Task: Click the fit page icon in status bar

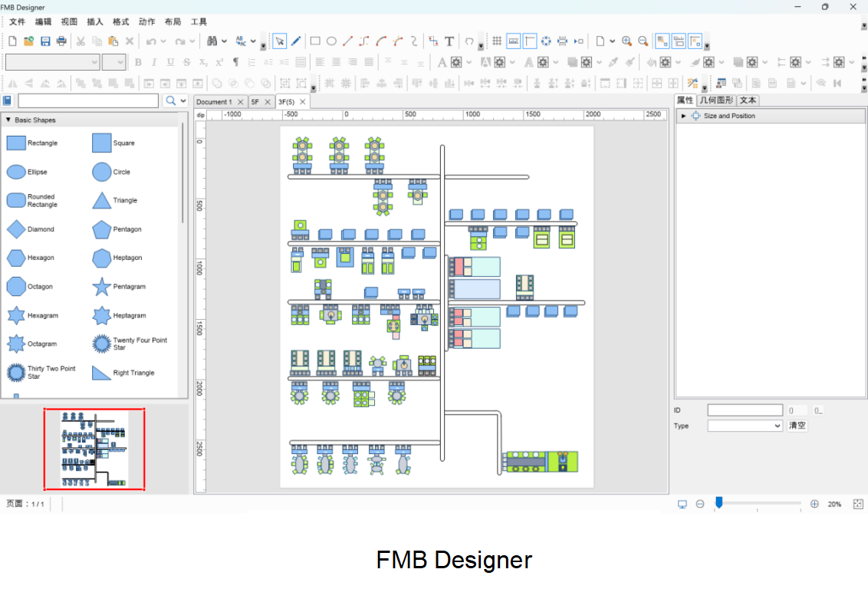Action: point(858,504)
